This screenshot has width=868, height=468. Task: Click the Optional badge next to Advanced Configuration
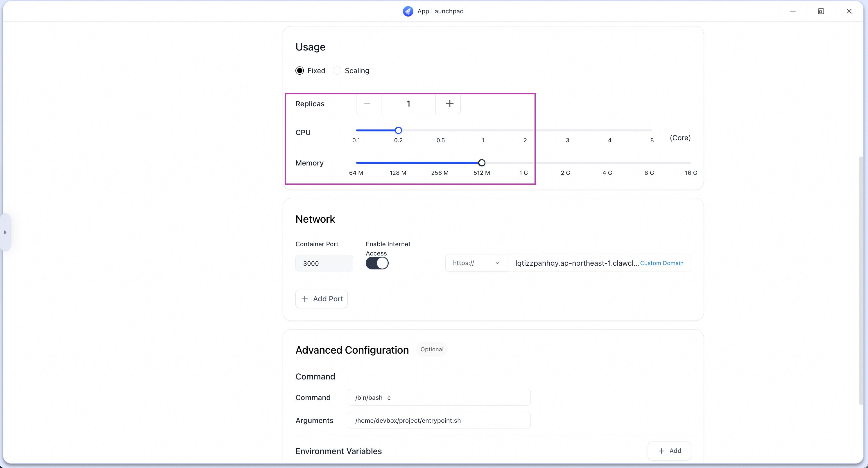tap(432, 350)
